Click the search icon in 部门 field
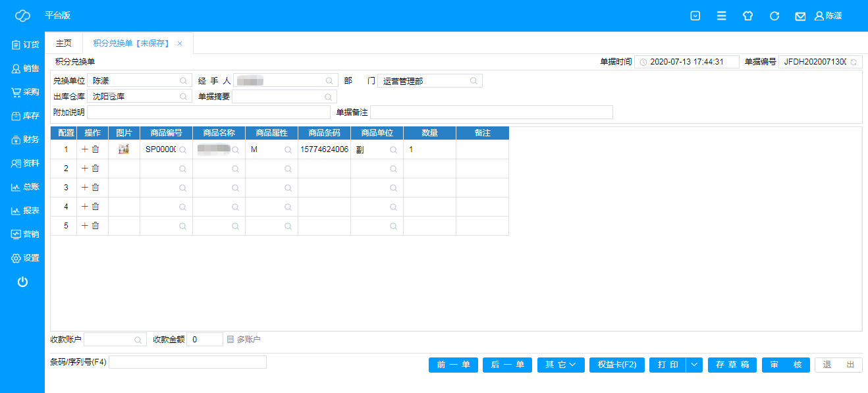 click(474, 80)
